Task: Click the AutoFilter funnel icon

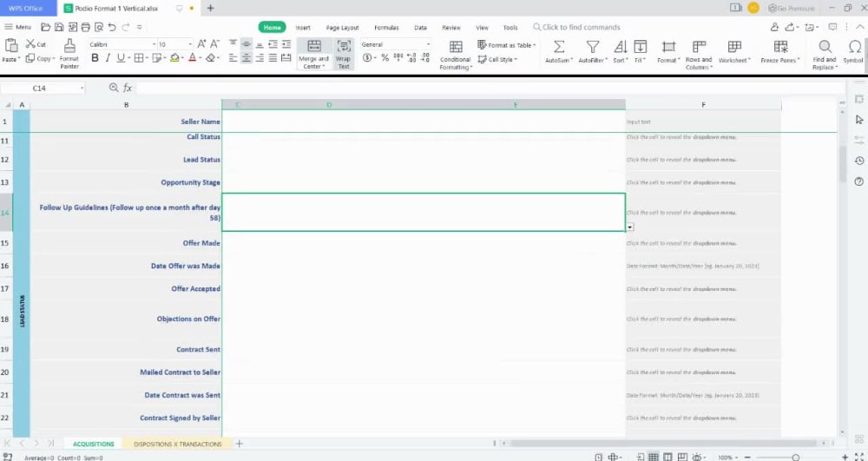Action: [x=592, y=47]
